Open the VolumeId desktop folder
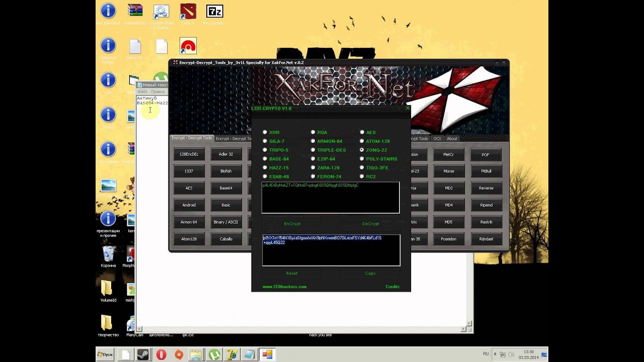This screenshot has height=362, width=644. 108,291
